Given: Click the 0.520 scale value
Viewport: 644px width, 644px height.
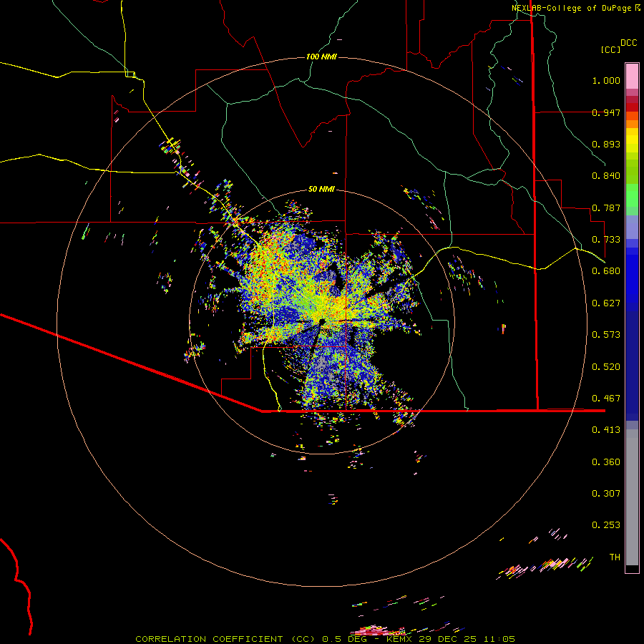Looking at the screenshot, I should click(x=606, y=367).
